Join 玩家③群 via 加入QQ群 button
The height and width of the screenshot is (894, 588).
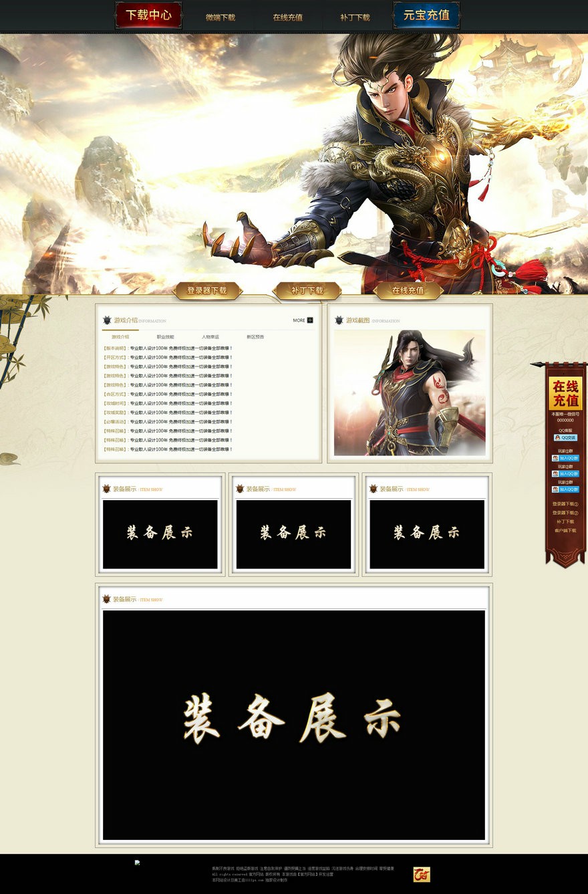point(565,489)
